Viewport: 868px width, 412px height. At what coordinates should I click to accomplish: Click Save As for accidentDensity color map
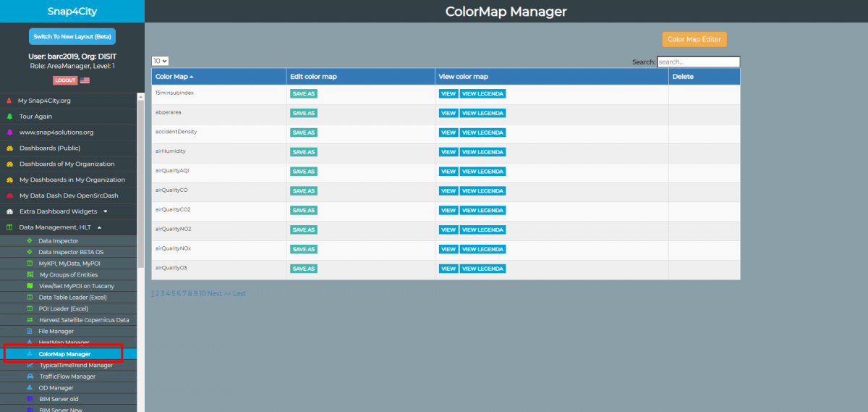pos(303,133)
